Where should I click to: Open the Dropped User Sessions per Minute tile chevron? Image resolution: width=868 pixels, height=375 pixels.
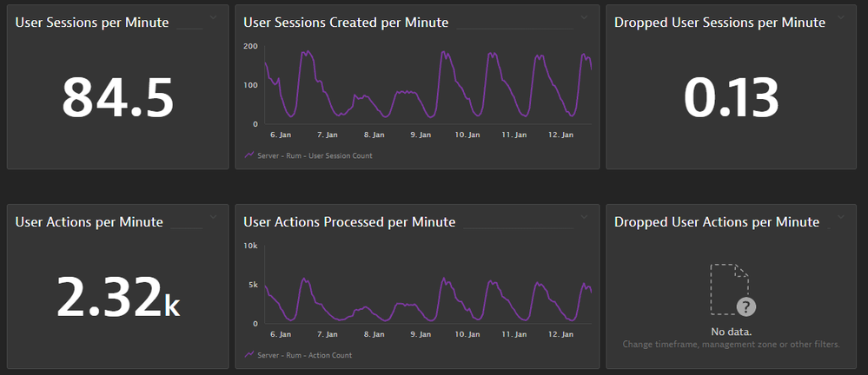tap(840, 17)
